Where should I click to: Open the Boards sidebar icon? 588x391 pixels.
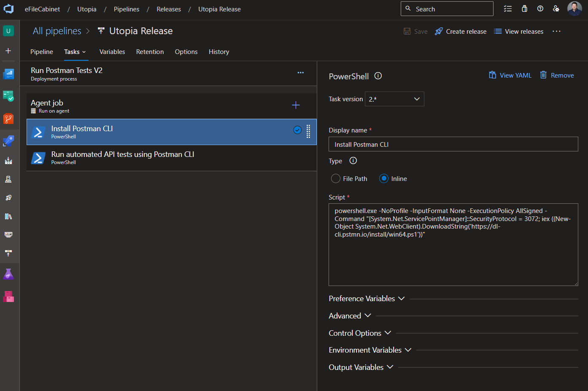coord(8,96)
